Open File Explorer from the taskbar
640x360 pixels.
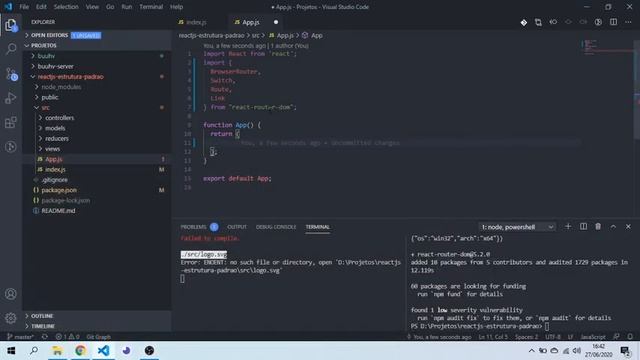click(57, 351)
